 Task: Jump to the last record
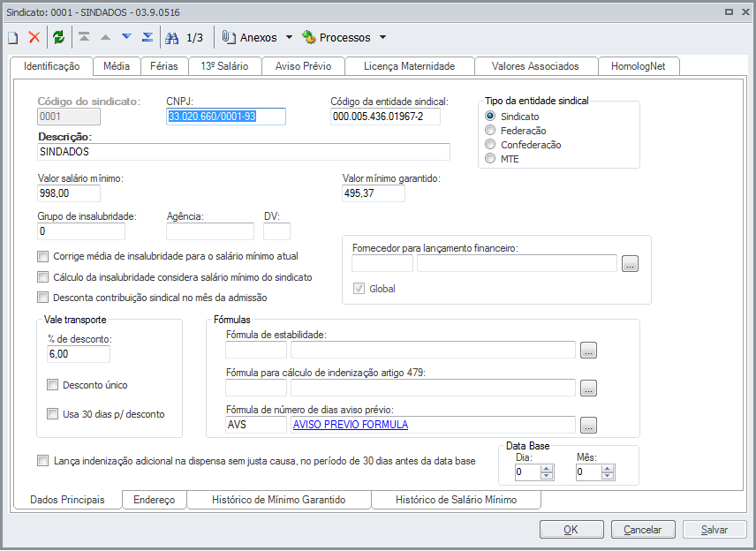pyautogui.click(x=147, y=37)
